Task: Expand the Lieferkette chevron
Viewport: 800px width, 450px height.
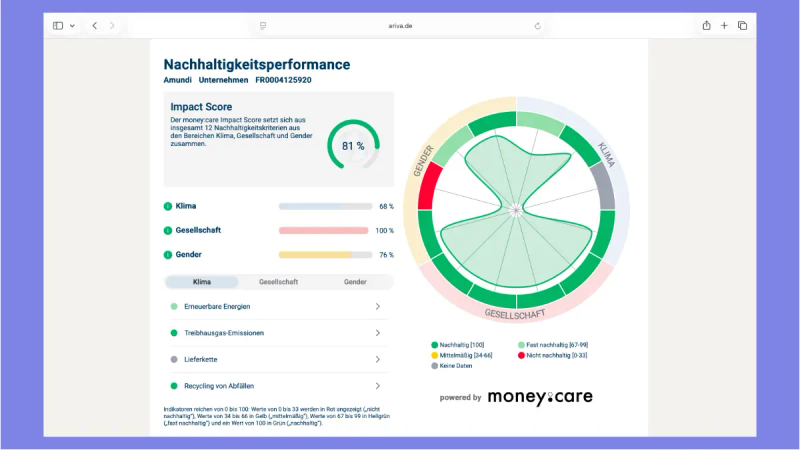Action: click(378, 359)
